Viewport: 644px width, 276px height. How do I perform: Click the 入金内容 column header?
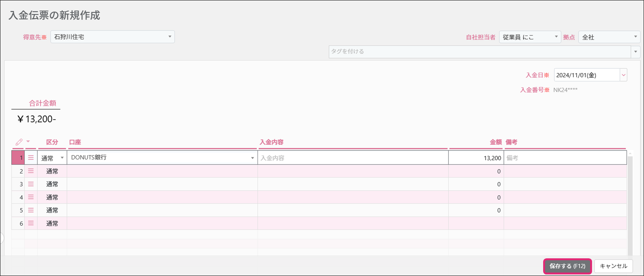tap(271, 142)
